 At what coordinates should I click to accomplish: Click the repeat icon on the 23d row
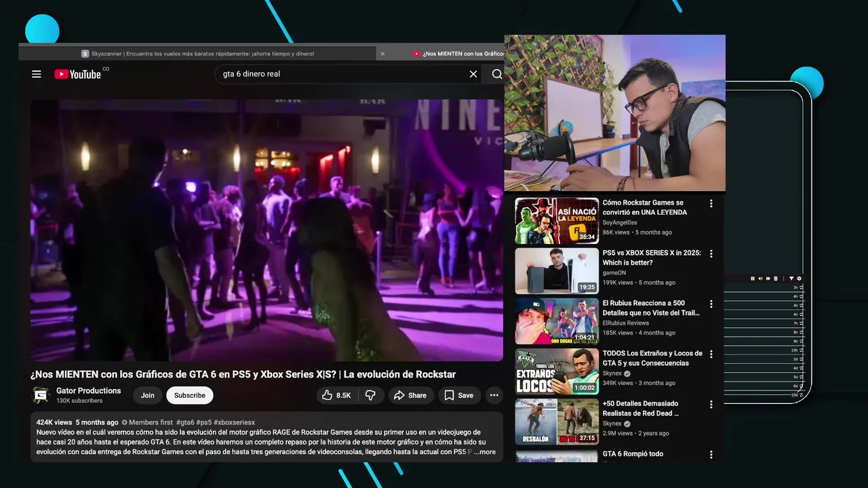click(802, 394)
